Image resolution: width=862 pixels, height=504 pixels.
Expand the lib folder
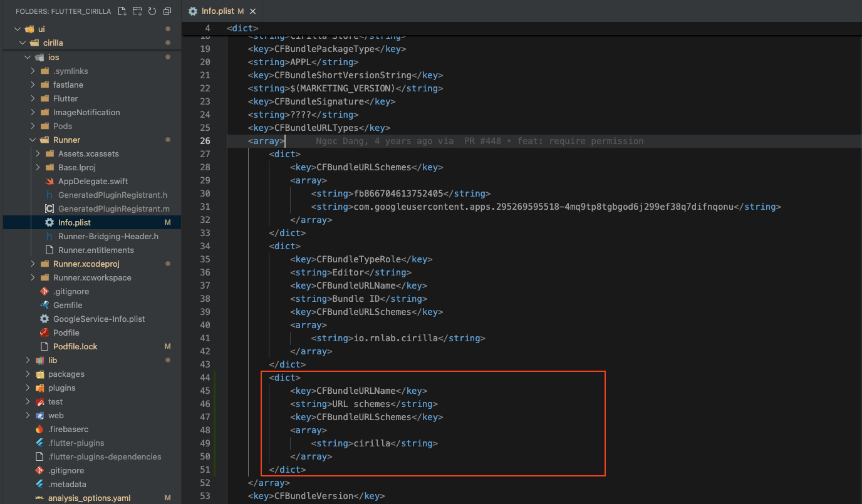click(28, 360)
